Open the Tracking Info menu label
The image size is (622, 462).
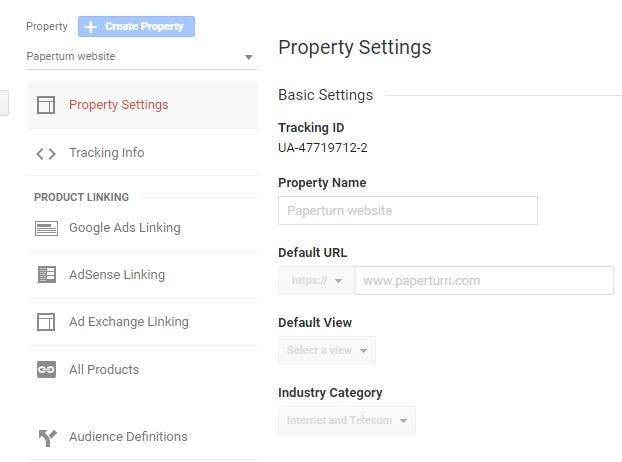[x=106, y=153]
